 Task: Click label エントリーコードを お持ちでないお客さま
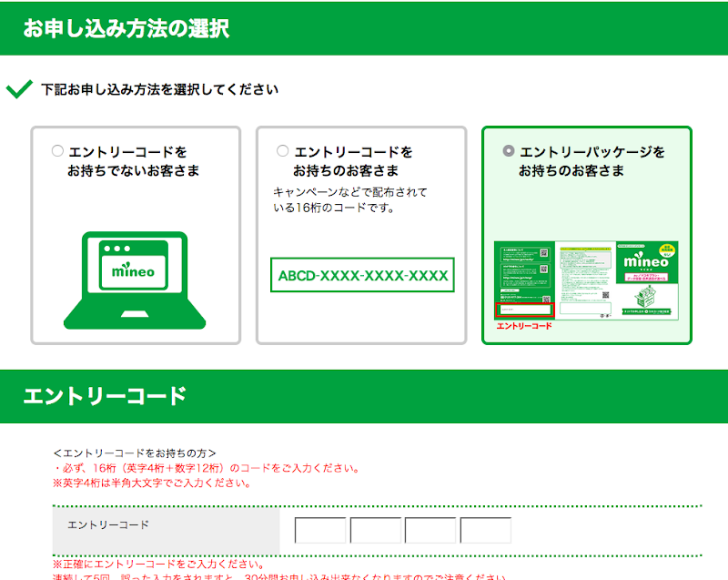click(134, 161)
